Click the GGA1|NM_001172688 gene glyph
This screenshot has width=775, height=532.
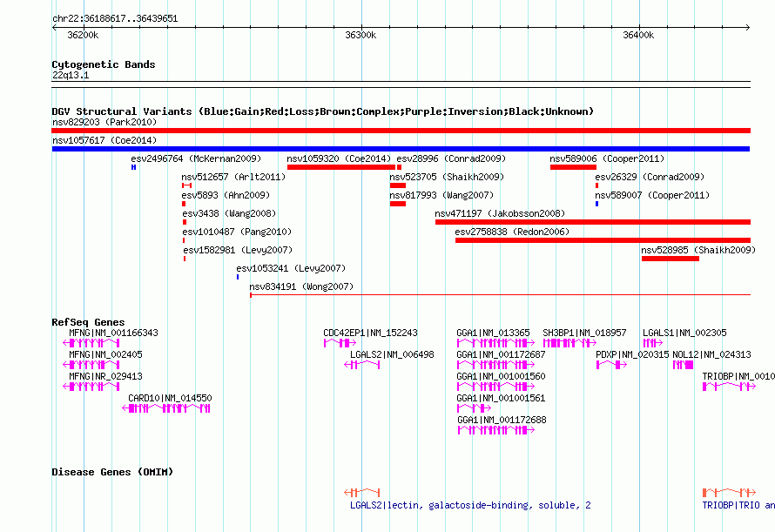pos(495,430)
